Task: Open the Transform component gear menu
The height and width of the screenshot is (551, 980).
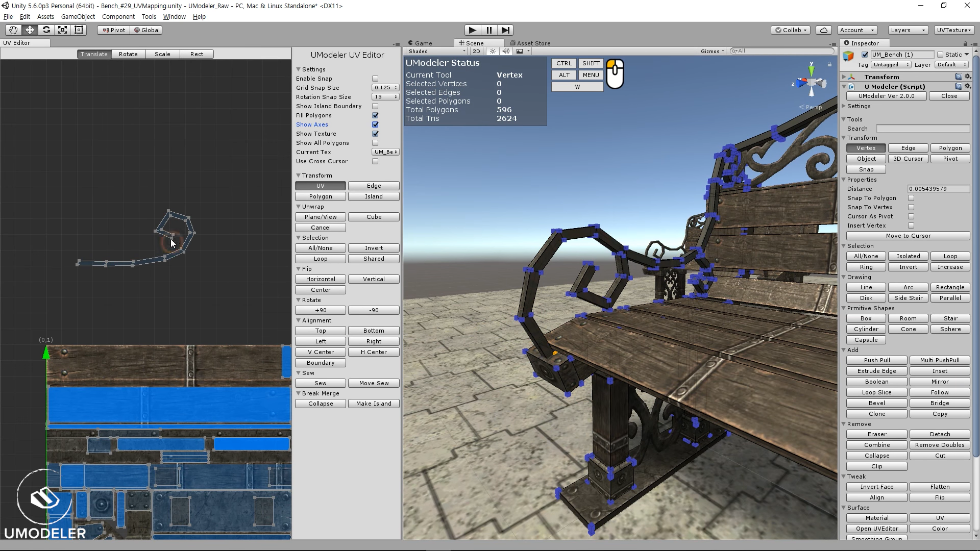Action: coord(968,77)
